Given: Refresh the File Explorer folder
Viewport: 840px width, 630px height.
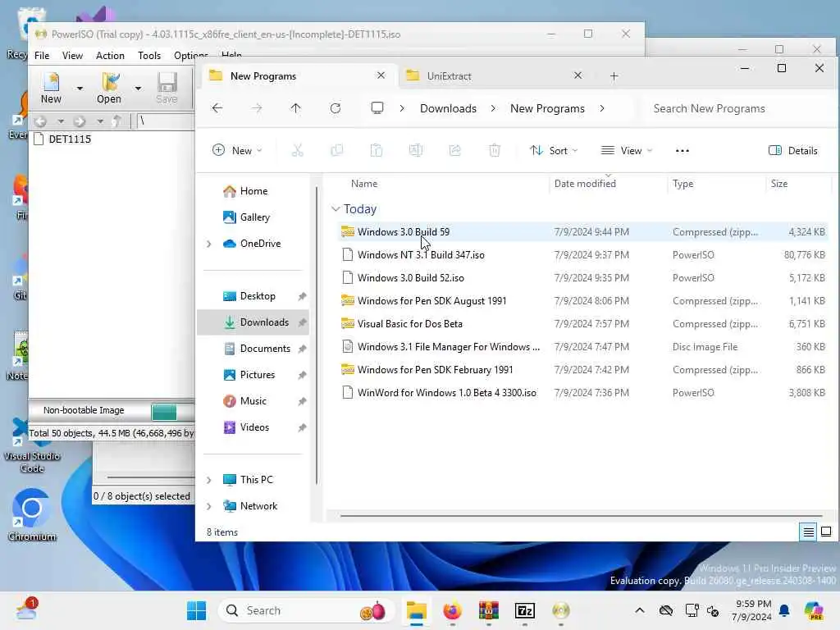Looking at the screenshot, I should point(336,108).
